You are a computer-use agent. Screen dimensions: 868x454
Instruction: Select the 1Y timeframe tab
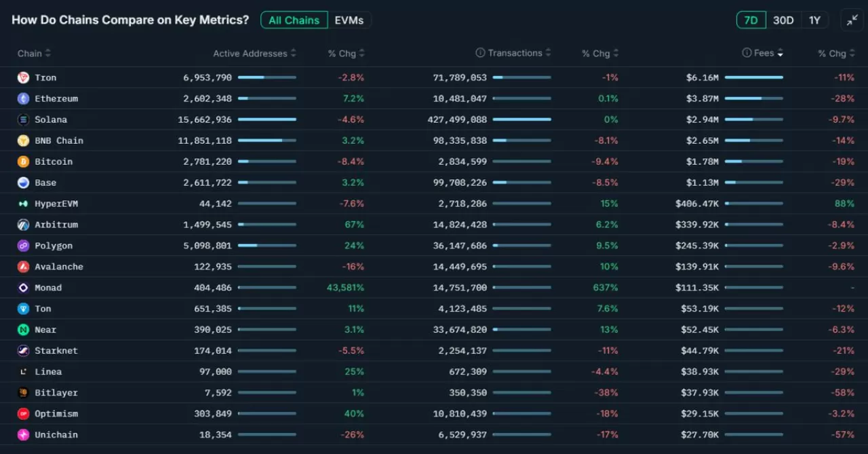pos(814,20)
